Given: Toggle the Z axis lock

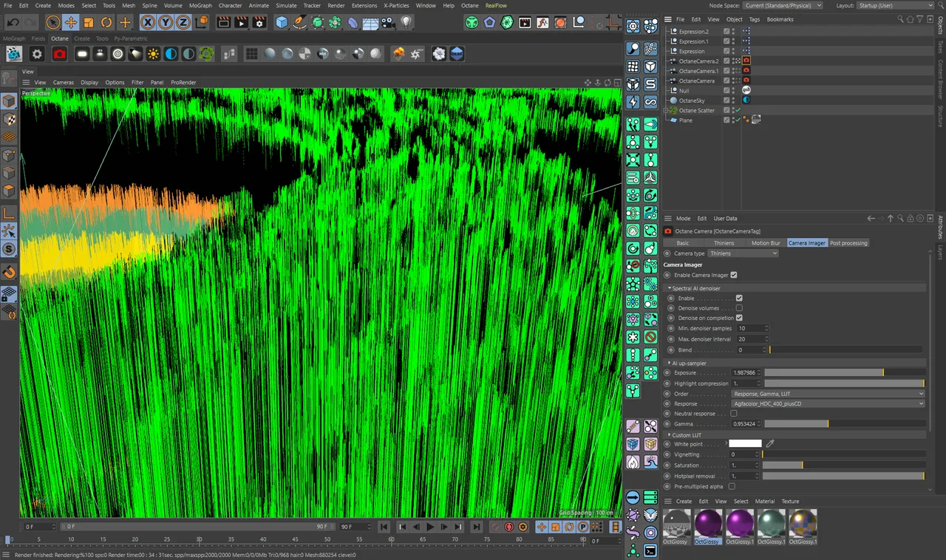Looking at the screenshot, I should coord(183,23).
